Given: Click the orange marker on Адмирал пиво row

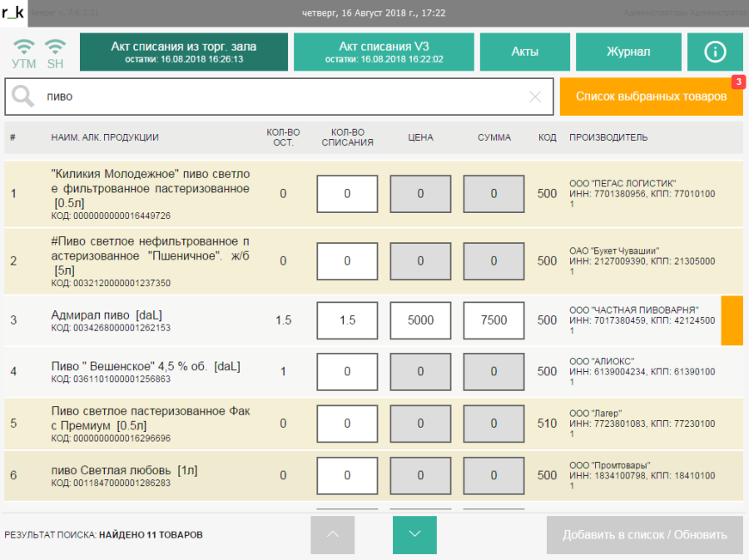Looking at the screenshot, I should [732, 320].
